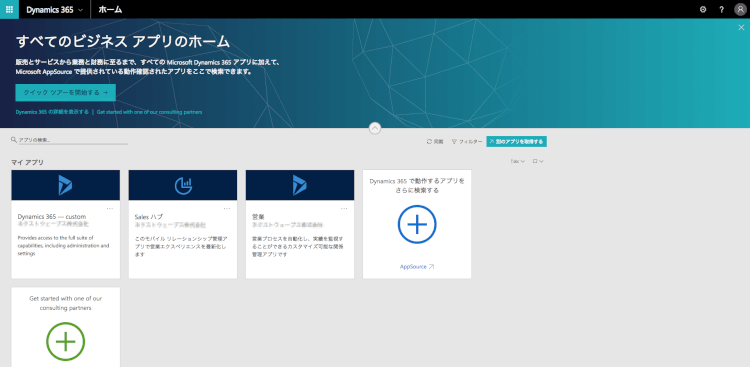The image size is (750, 367).
Task: Open the ellipsis menu on the 営業 tile
Action: pos(344,208)
